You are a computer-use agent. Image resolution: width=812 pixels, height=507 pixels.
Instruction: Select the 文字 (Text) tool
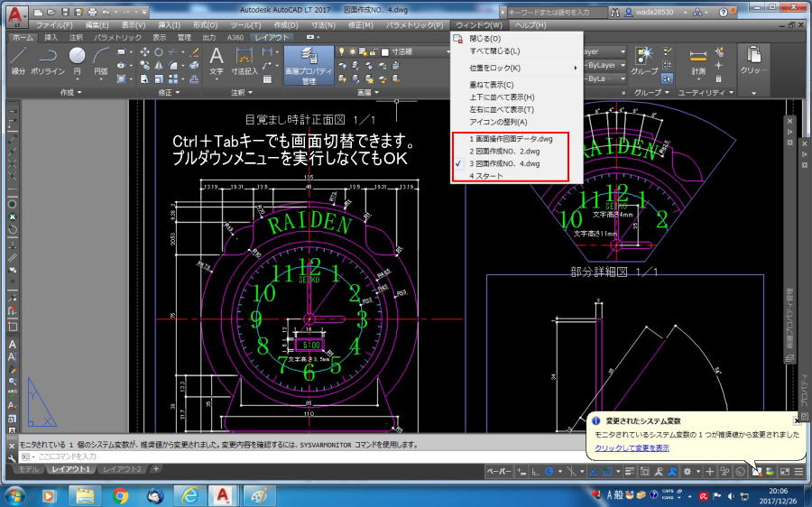[x=217, y=61]
